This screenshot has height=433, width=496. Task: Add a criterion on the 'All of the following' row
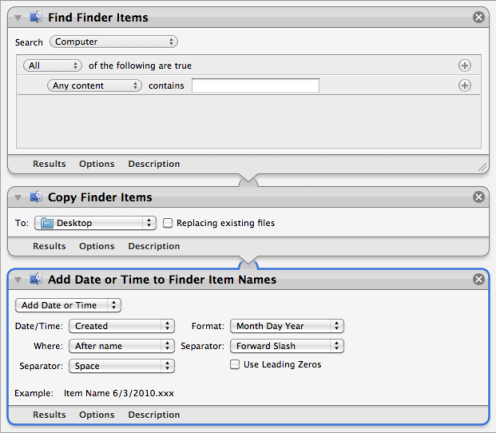[465, 65]
